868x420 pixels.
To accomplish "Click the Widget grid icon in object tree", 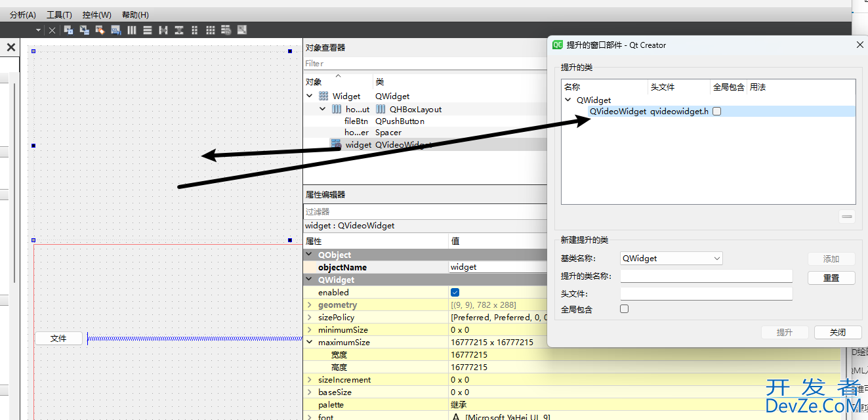I will (323, 96).
